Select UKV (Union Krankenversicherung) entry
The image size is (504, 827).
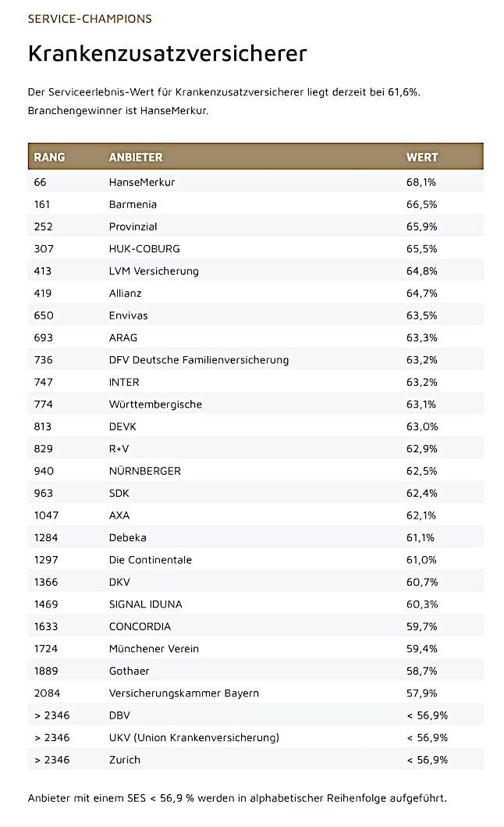(193, 738)
